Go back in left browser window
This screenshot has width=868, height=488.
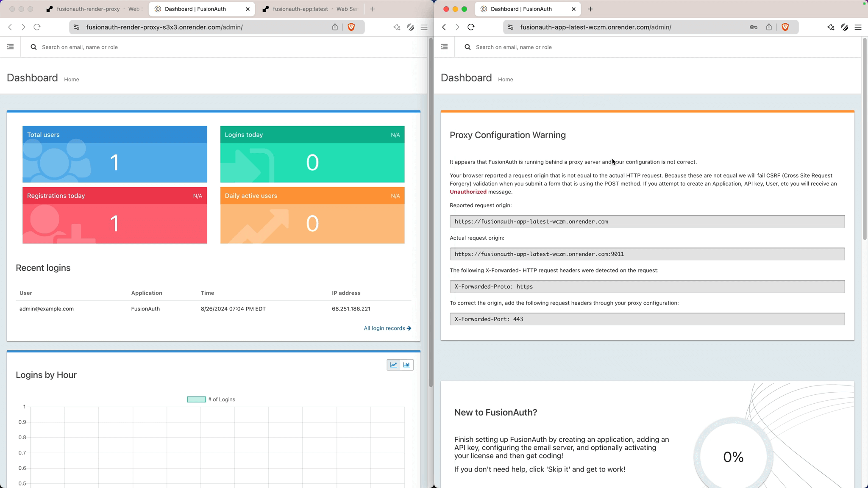click(10, 27)
